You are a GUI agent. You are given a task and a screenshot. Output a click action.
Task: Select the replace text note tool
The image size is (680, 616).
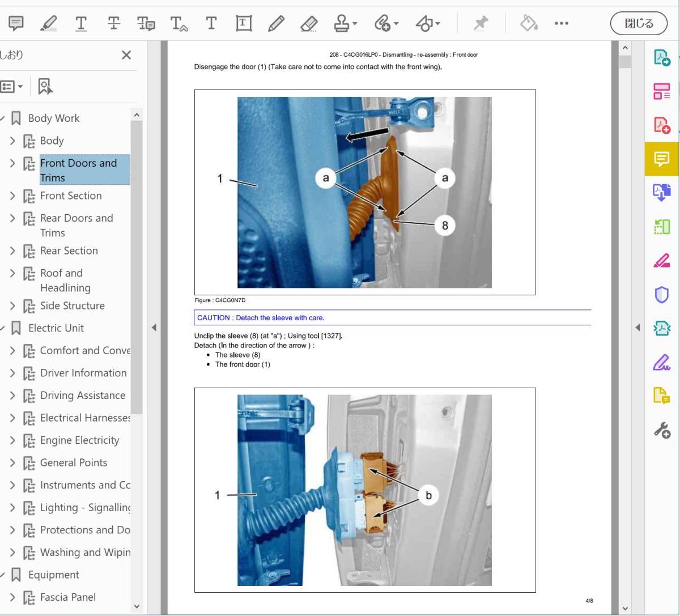pos(146,23)
